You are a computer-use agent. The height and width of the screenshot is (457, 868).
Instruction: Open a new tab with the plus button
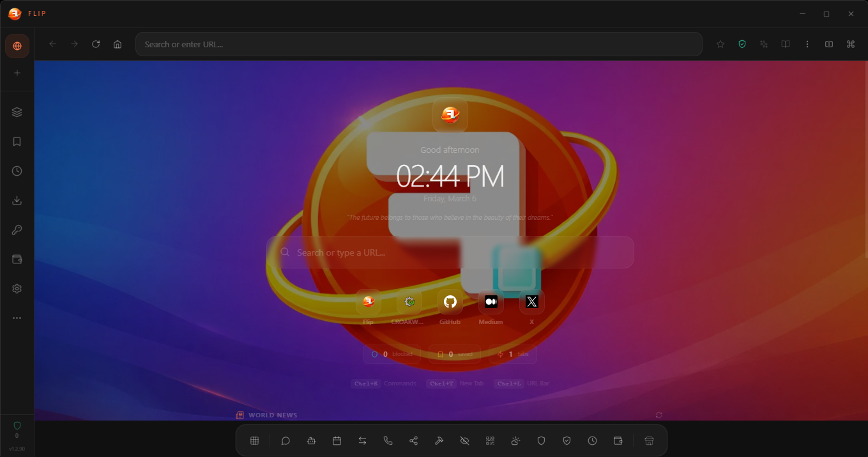pyautogui.click(x=17, y=74)
